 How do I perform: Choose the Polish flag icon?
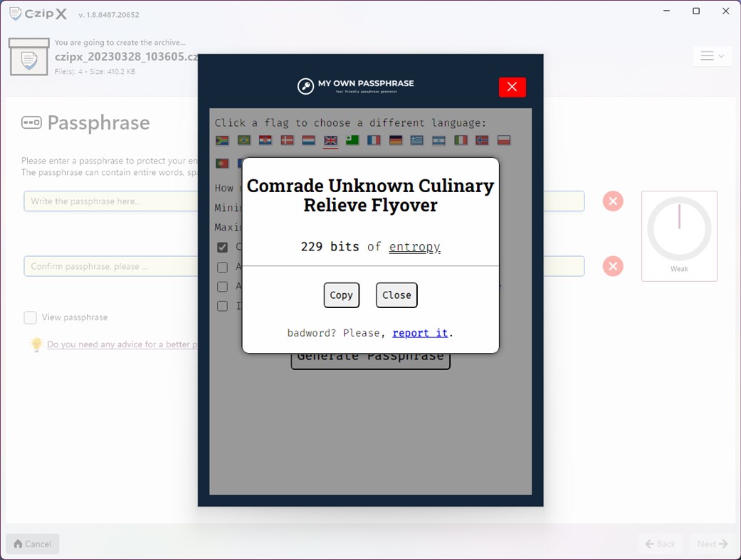point(503,141)
